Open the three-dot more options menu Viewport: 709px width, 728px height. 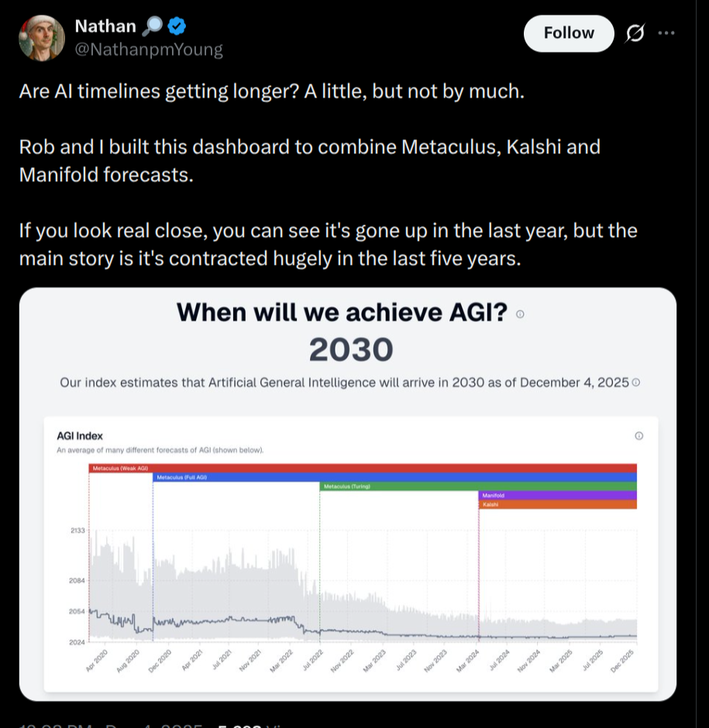666,33
